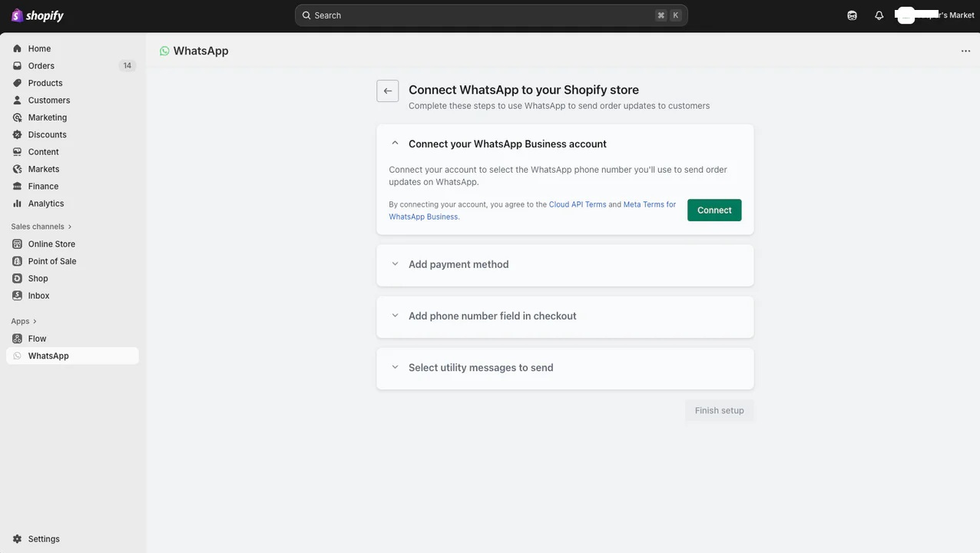Click the Markets globe icon
980x553 pixels.
coord(17,169)
